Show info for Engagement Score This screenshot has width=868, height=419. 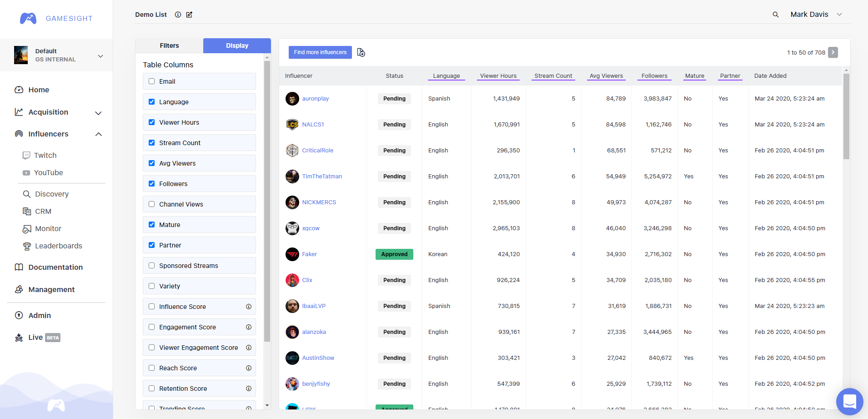point(249,327)
